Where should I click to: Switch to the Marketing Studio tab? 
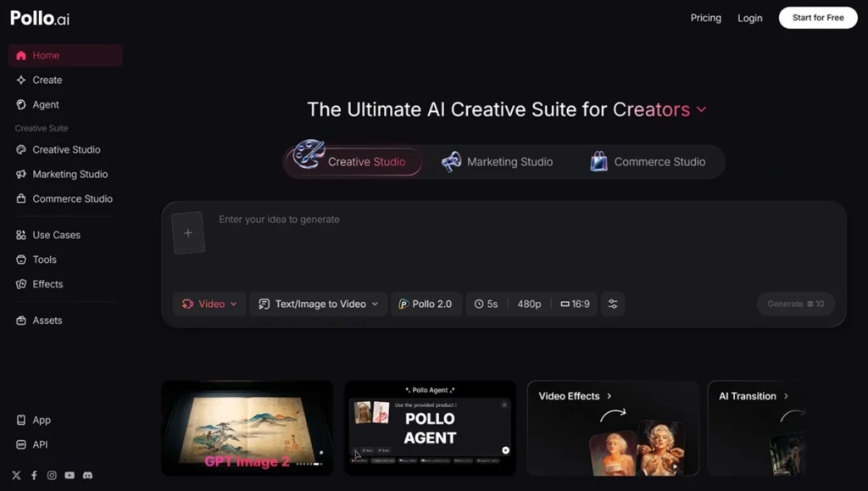click(497, 162)
